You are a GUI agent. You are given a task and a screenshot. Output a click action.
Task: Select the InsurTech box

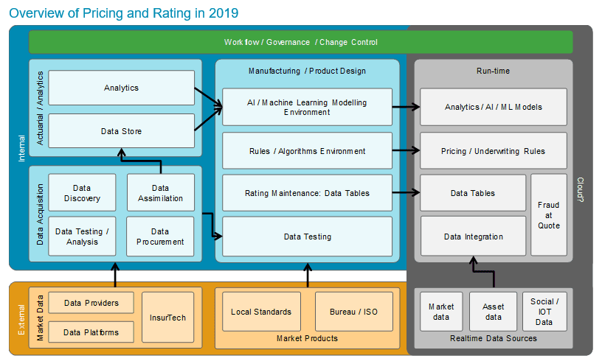(167, 318)
